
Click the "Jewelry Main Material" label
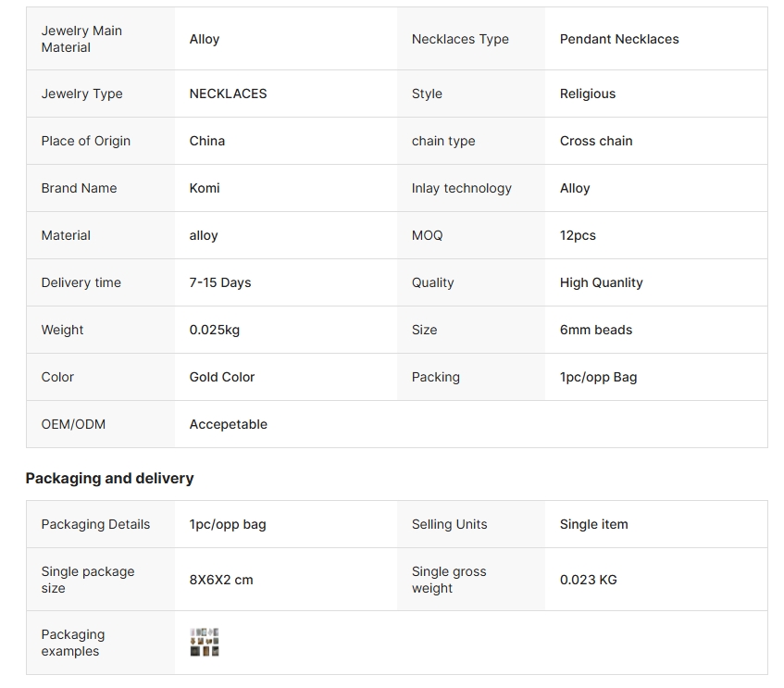coord(81,39)
